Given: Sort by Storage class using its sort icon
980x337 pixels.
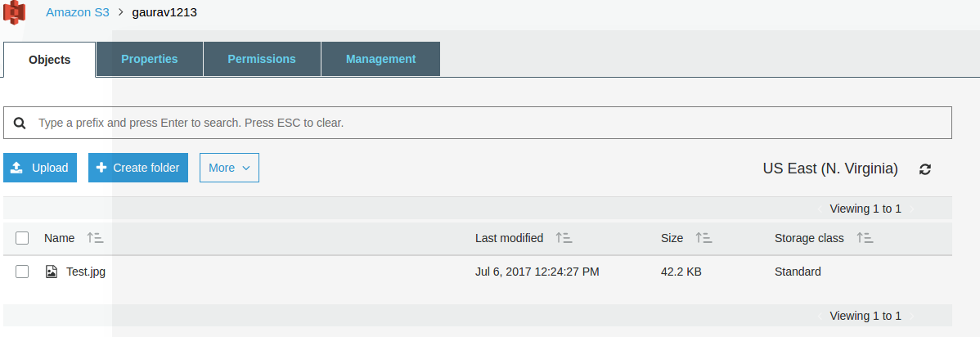Looking at the screenshot, I should click(x=865, y=237).
